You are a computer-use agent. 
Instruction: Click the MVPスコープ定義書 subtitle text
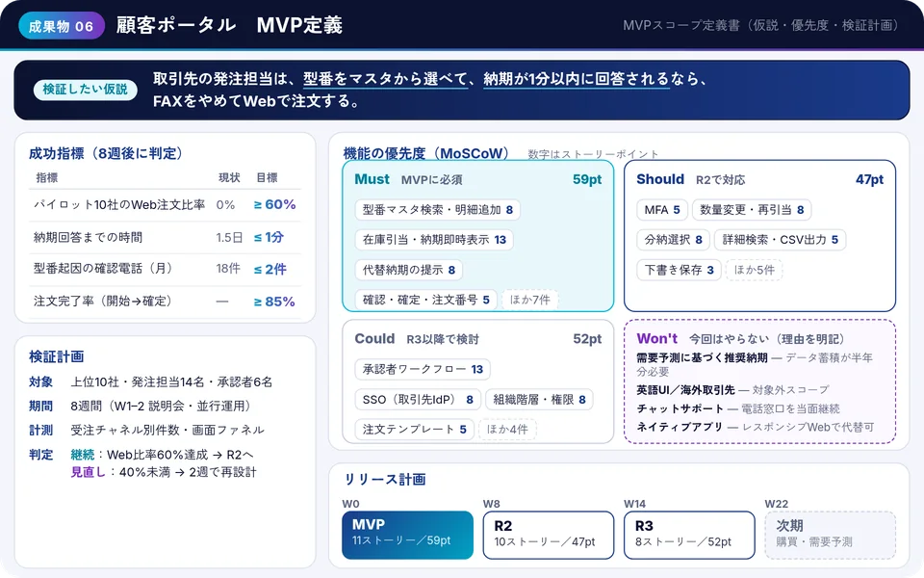(x=760, y=25)
